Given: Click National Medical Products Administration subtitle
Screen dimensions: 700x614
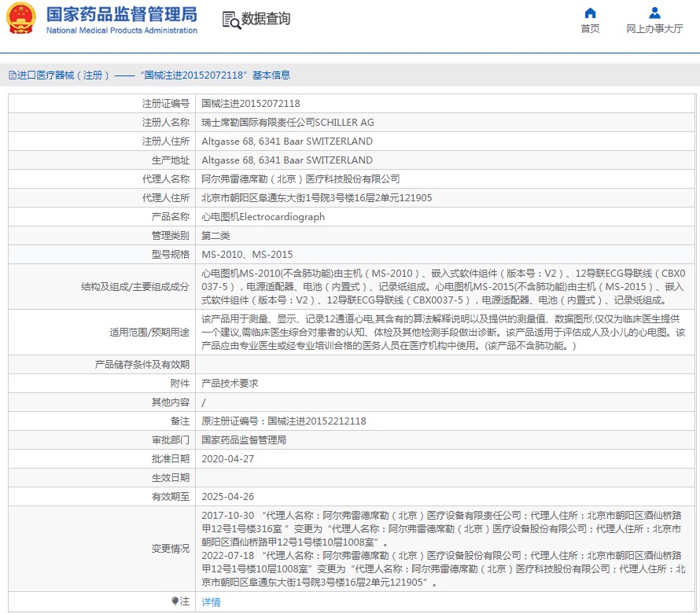Looking at the screenshot, I should tap(121, 31).
